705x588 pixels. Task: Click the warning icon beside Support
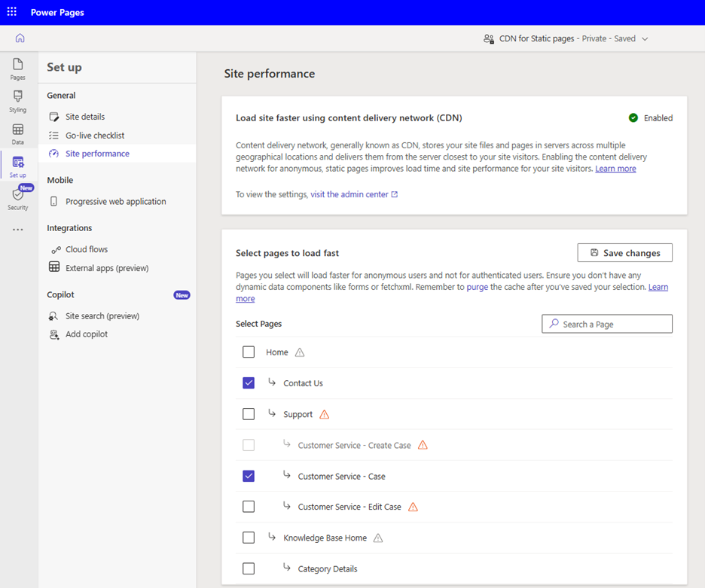pos(324,413)
